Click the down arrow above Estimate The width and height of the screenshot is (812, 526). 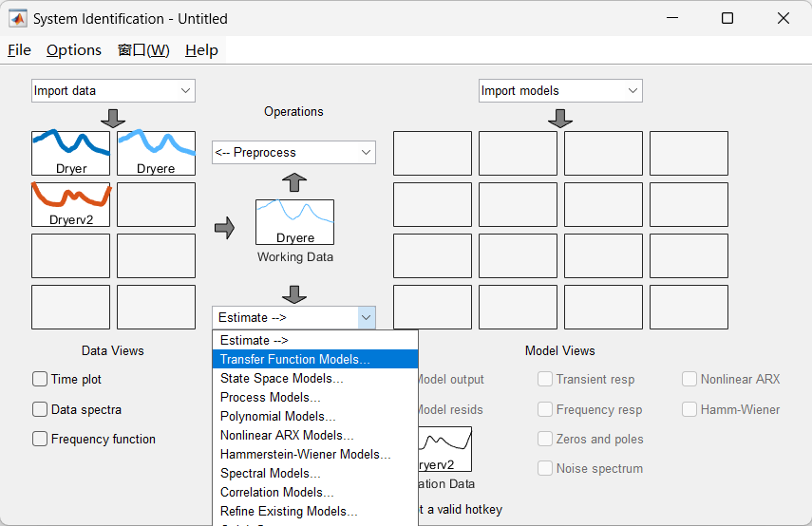(x=294, y=294)
